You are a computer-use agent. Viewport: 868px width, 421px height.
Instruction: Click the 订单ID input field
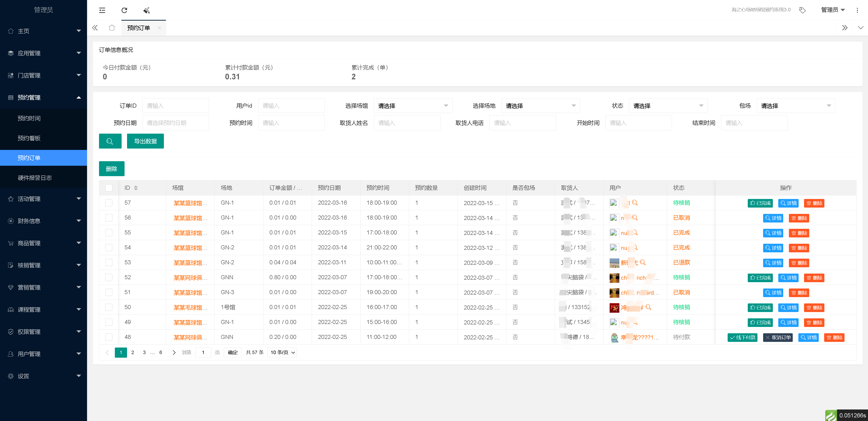(x=176, y=106)
